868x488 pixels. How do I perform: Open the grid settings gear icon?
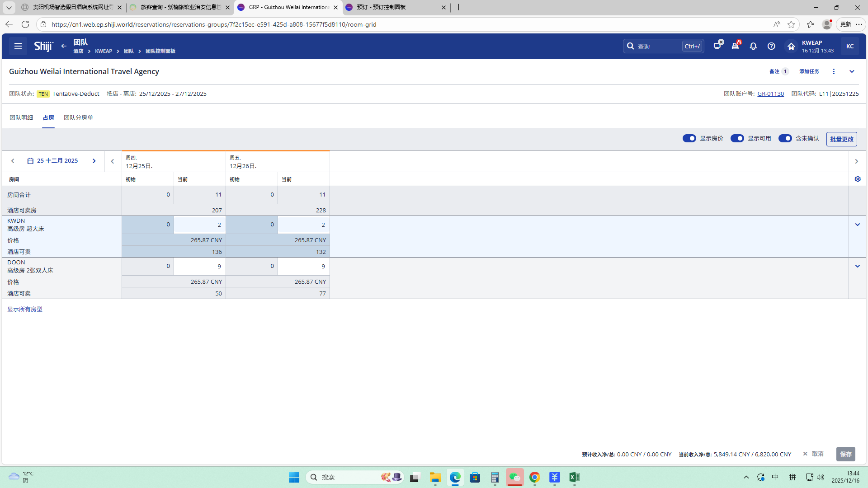(858, 179)
